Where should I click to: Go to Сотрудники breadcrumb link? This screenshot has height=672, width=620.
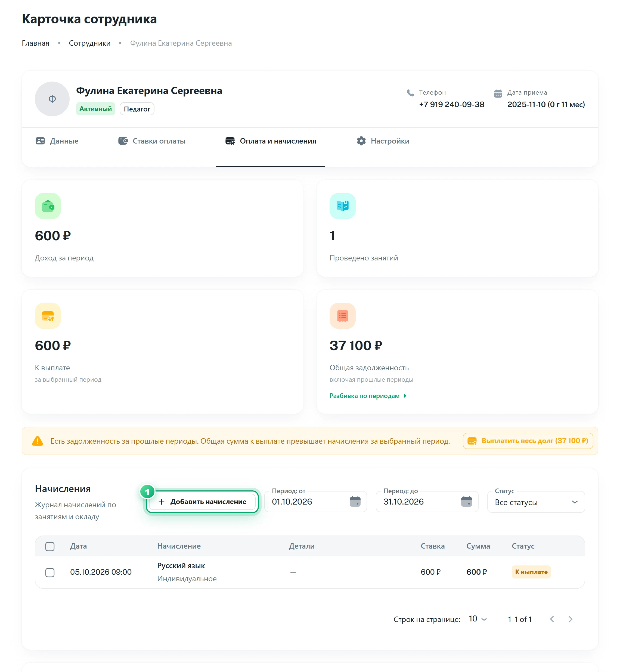point(89,43)
